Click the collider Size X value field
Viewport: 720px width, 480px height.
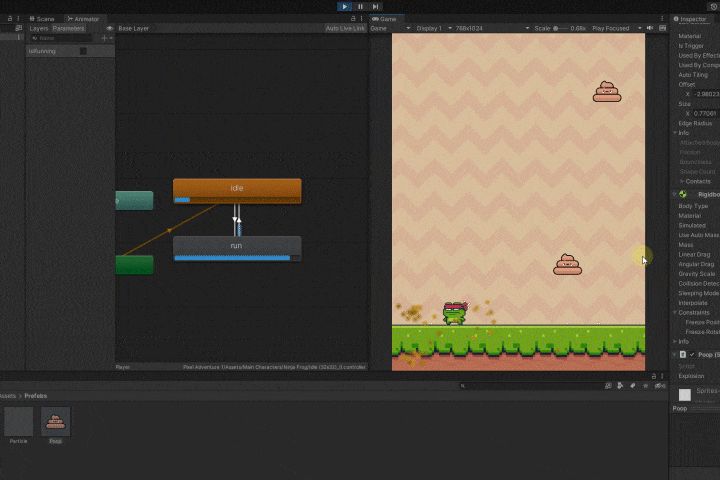coord(707,113)
